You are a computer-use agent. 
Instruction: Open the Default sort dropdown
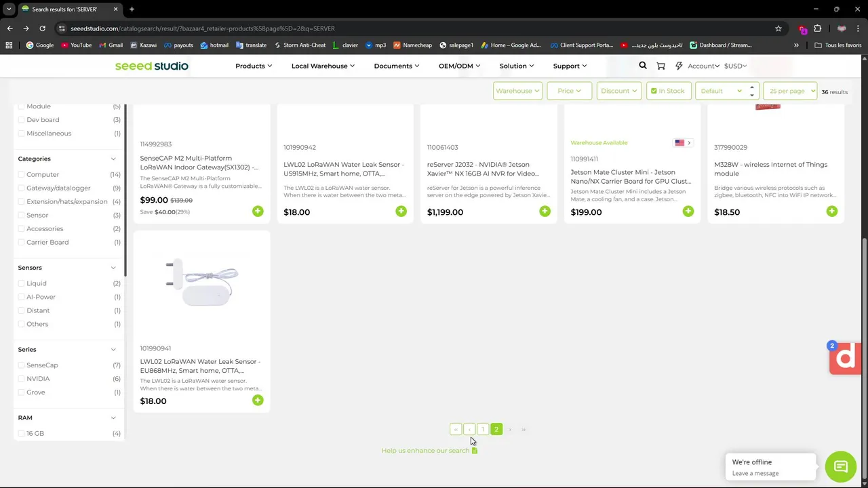(720, 91)
